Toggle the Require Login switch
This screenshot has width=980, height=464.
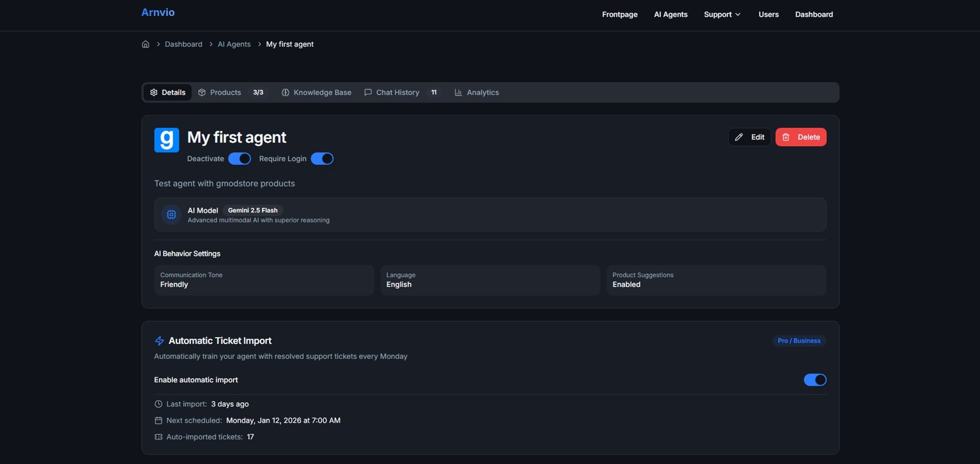pyautogui.click(x=322, y=159)
